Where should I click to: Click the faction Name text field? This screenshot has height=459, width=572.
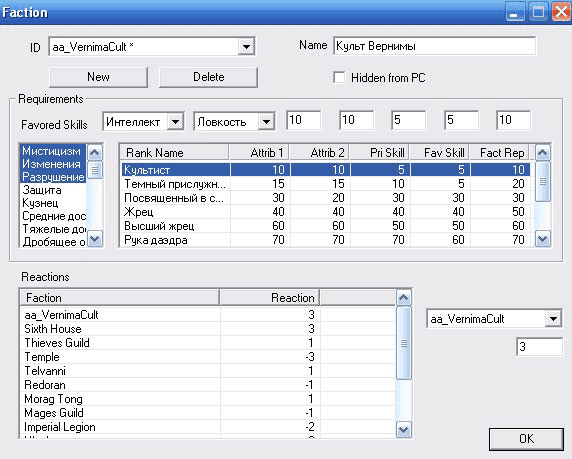(434, 46)
